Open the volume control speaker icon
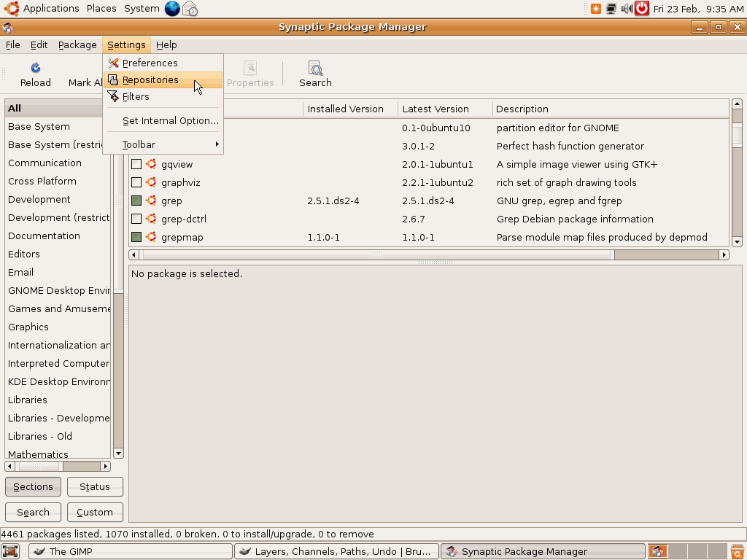 (626, 9)
